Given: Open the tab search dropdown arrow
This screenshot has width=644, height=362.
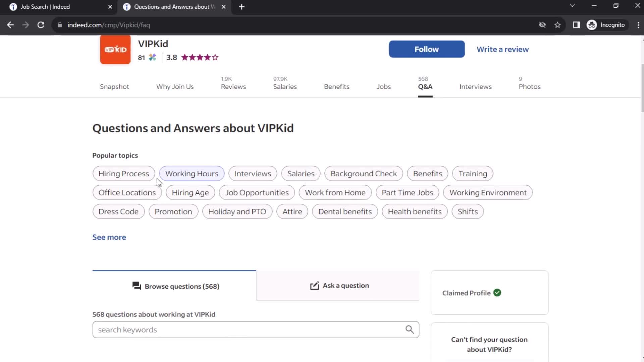Looking at the screenshot, I should point(572,6).
